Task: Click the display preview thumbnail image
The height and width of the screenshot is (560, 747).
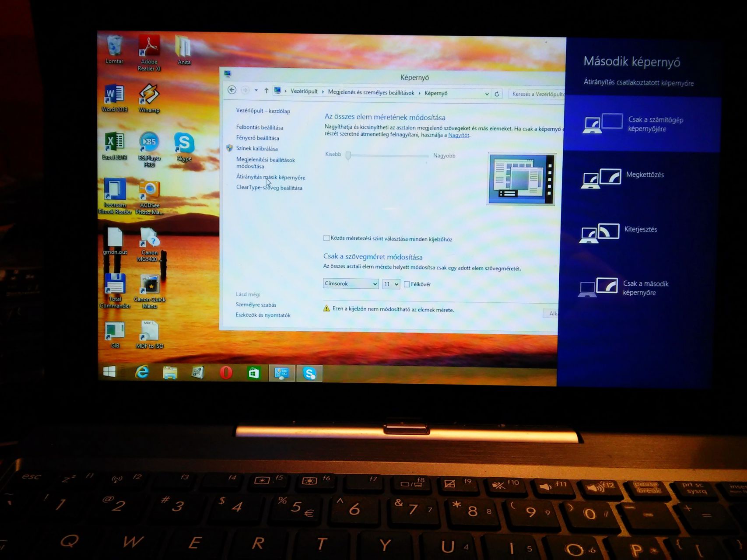Action: 521,179
